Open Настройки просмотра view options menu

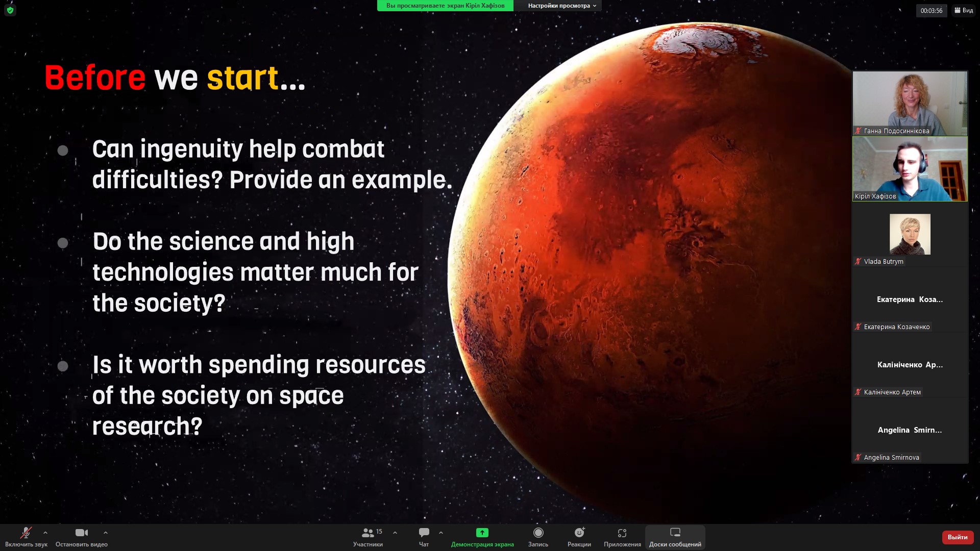[x=561, y=6]
